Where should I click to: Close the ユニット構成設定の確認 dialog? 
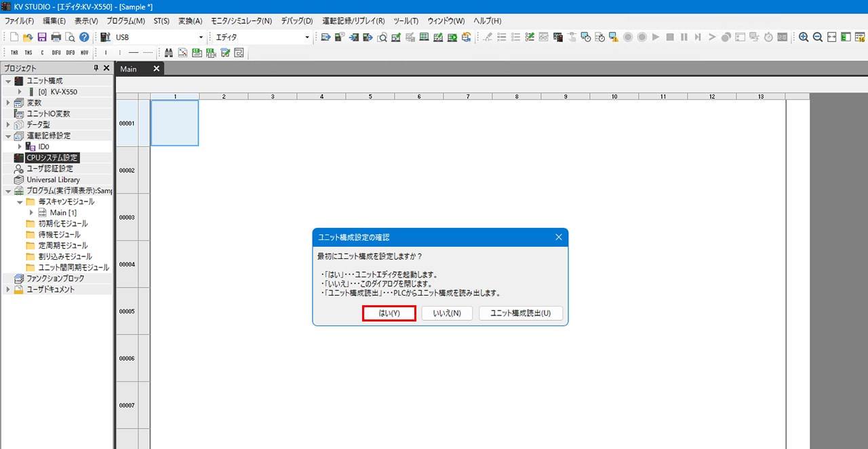point(558,237)
